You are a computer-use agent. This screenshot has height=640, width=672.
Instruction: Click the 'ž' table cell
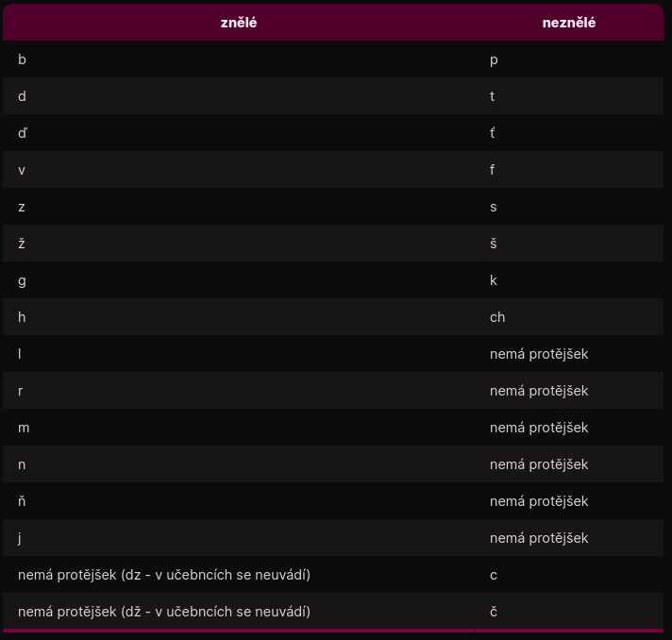239,244
